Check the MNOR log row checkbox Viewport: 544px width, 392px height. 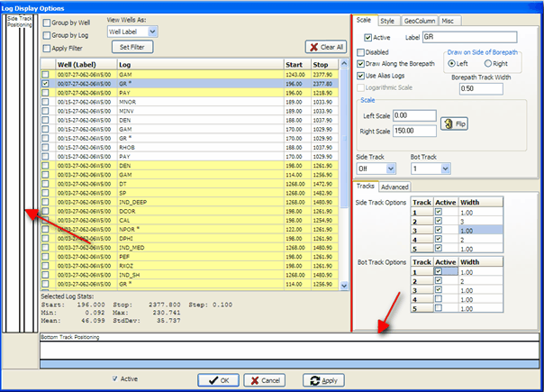(x=45, y=102)
